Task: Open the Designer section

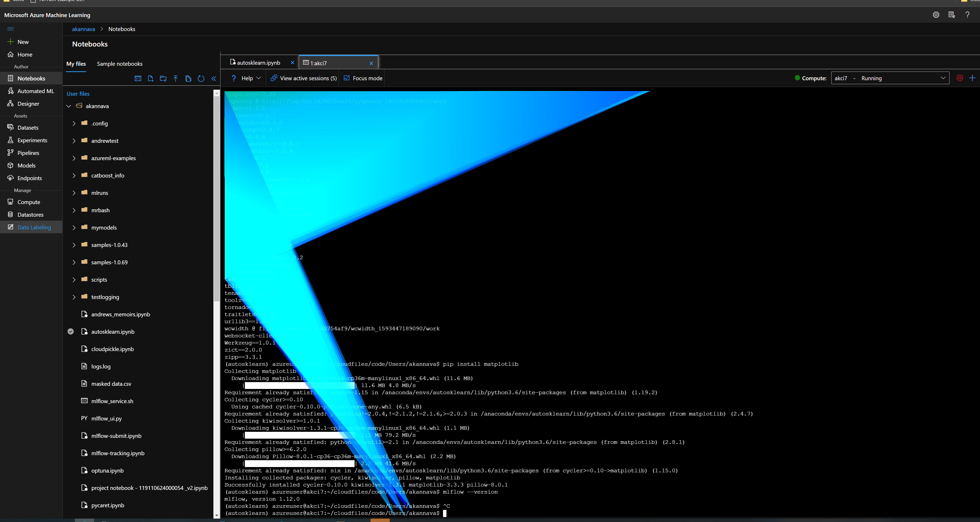Action: (29, 104)
